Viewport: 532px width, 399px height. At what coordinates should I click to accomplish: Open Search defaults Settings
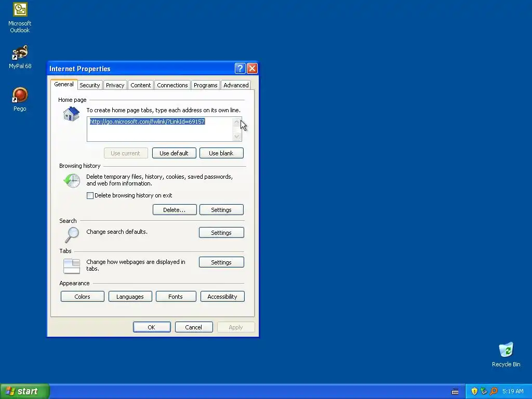click(x=221, y=232)
